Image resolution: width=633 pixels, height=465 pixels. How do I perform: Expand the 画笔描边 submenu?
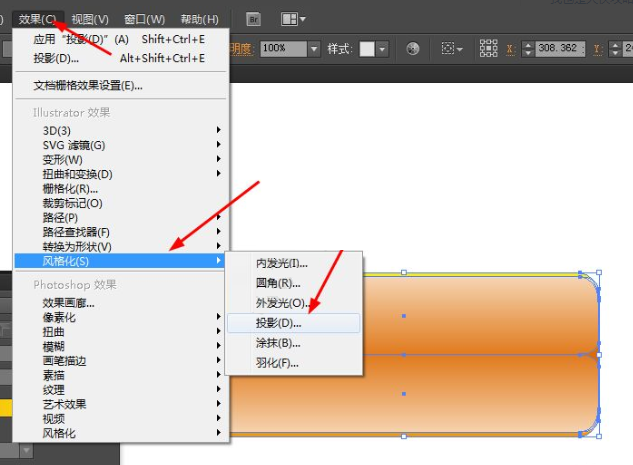coord(121,361)
